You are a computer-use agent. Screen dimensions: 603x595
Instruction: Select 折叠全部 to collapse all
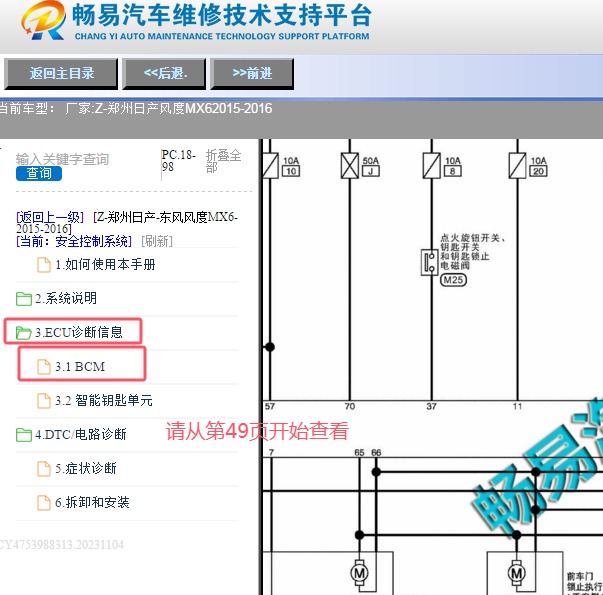pyautogui.click(x=223, y=161)
